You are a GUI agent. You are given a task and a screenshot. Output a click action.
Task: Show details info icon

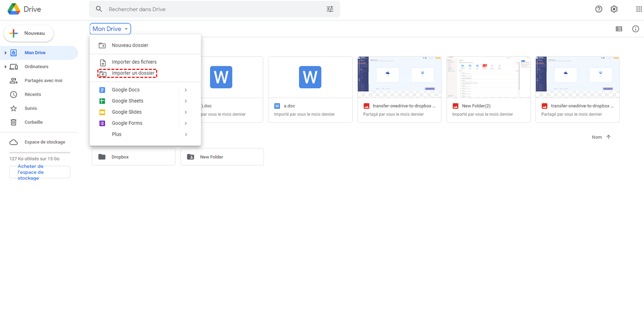(x=636, y=29)
